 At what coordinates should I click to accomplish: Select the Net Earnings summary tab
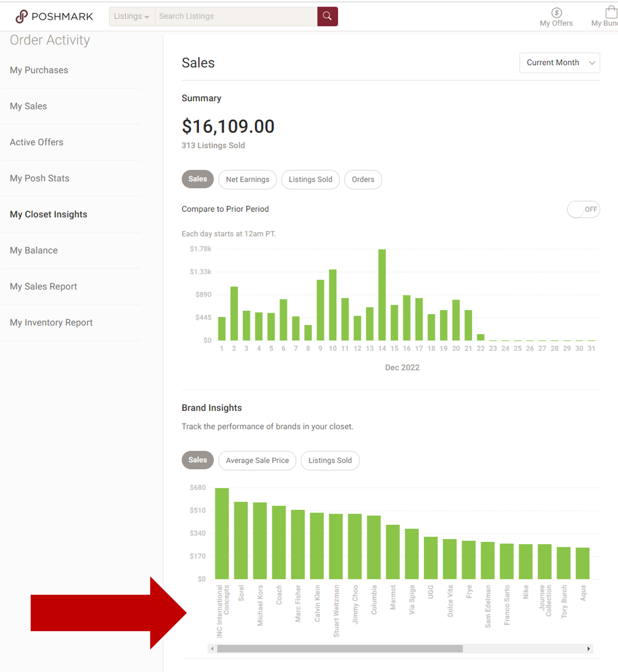(x=248, y=180)
